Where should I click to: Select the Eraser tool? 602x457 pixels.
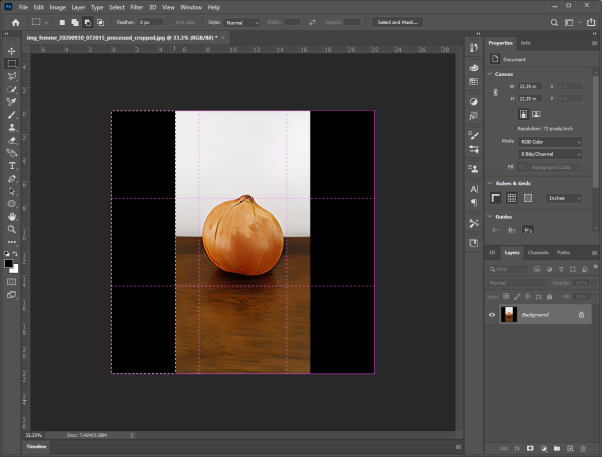[12, 140]
